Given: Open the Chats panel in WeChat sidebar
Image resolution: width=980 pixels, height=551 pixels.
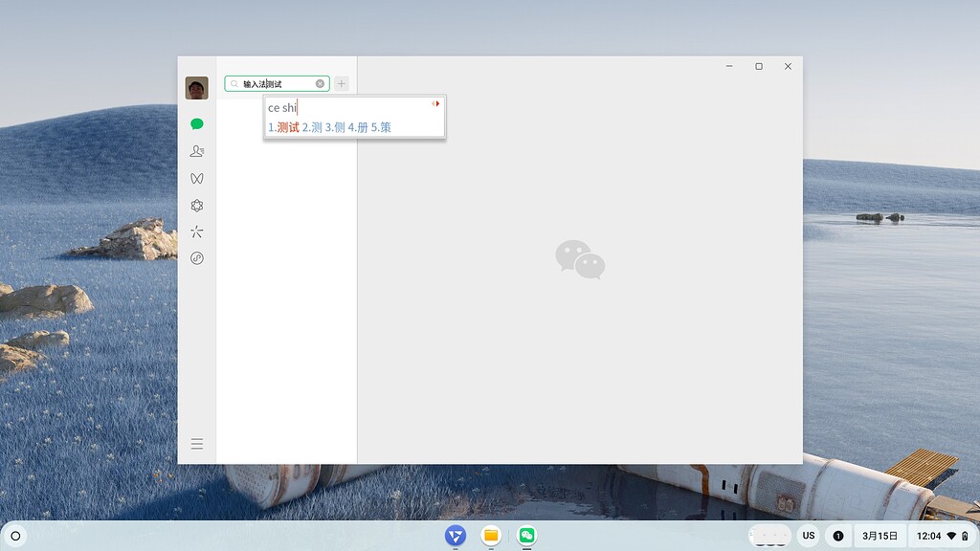Looking at the screenshot, I should 196,124.
